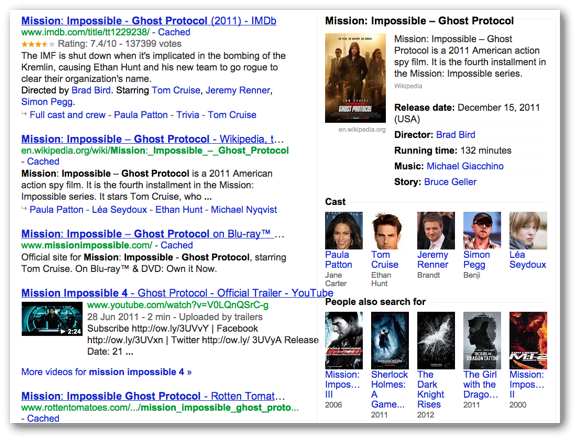Open The Dark Knight Rises title link
The width and height of the screenshot is (576, 439).
tap(431, 389)
